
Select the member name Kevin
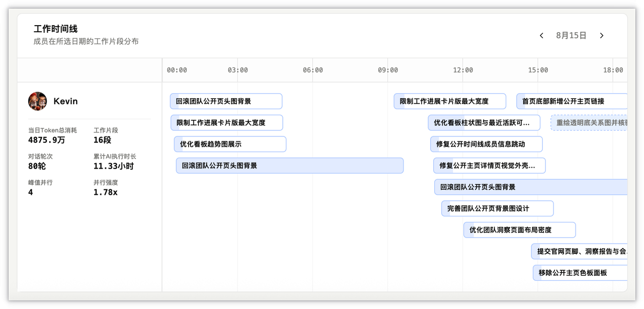[x=65, y=101]
